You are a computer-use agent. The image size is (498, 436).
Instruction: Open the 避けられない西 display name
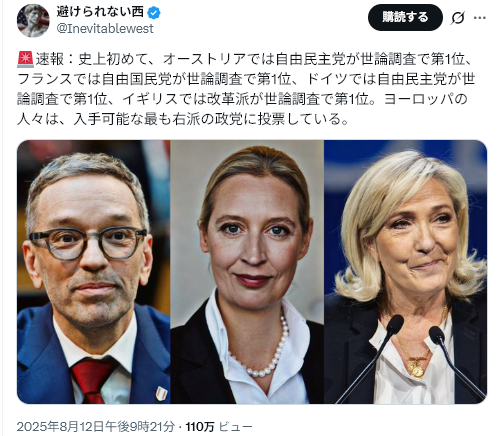pos(100,12)
